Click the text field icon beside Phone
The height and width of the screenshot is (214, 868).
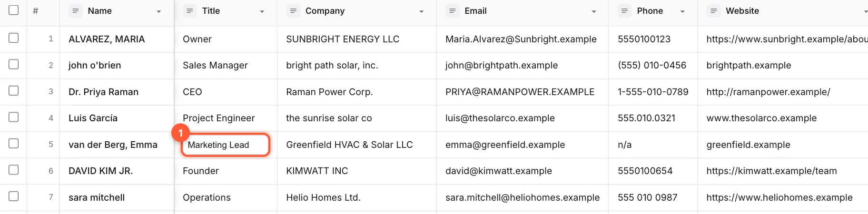point(624,10)
